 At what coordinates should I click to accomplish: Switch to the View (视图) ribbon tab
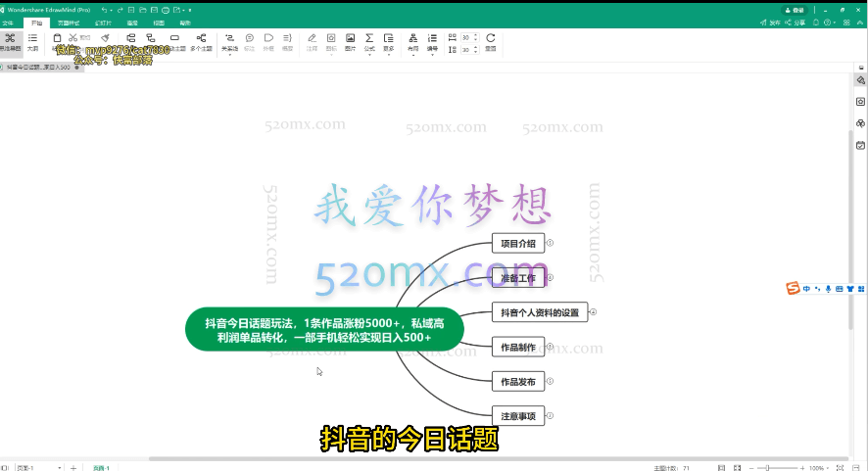pos(159,23)
